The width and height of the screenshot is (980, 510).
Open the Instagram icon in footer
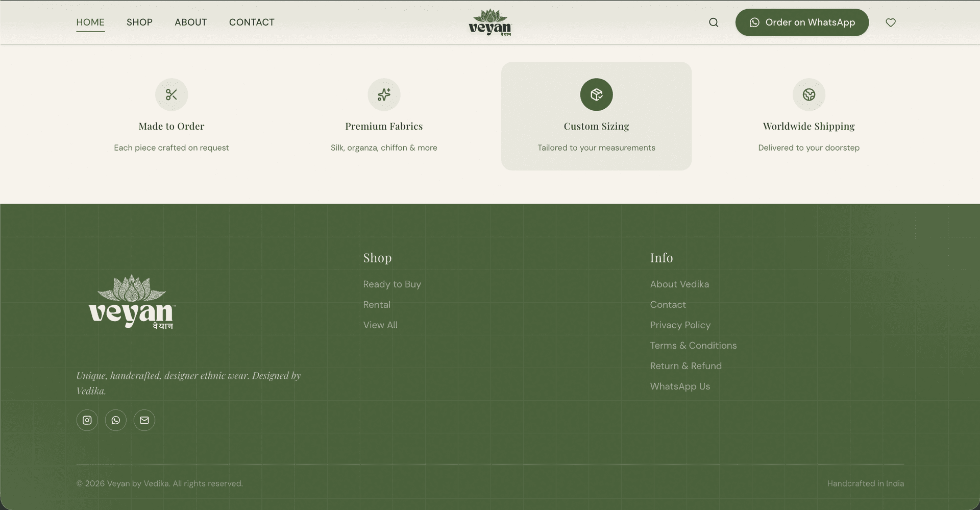[x=87, y=420]
